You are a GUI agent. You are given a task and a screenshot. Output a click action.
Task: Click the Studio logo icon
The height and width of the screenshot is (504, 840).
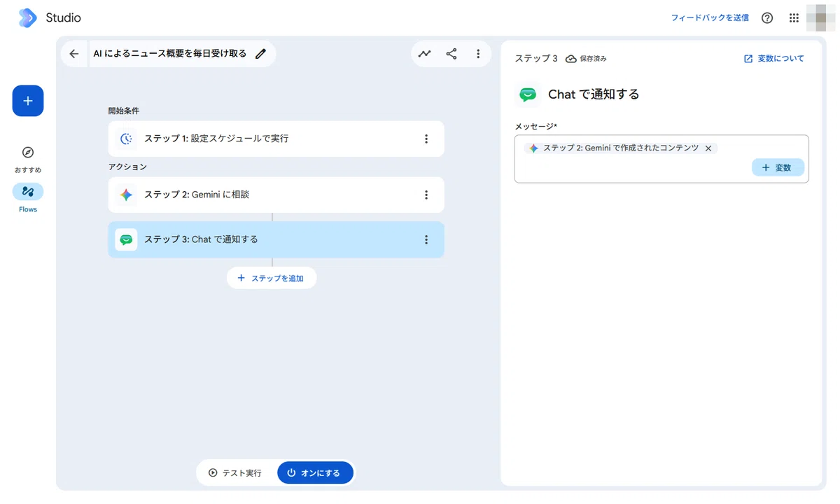[27, 17]
